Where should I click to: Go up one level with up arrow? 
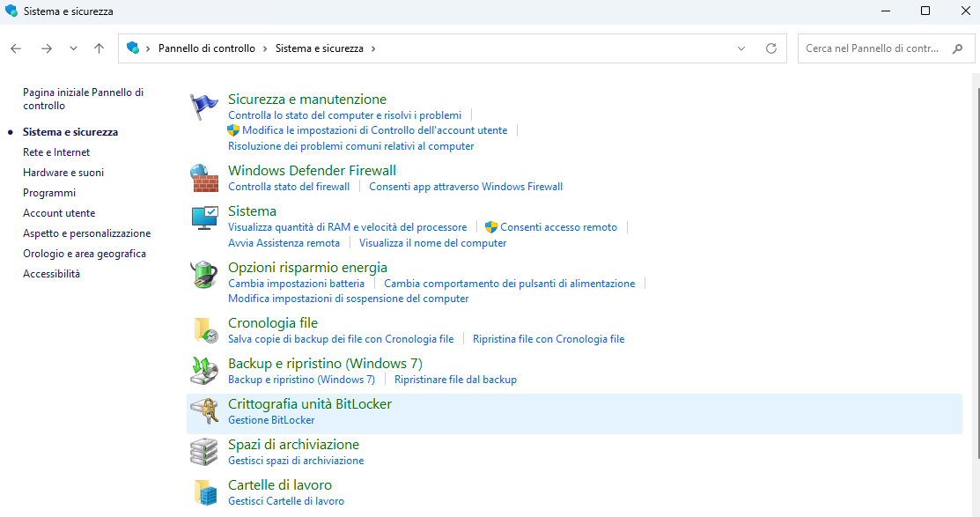coord(99,48)
